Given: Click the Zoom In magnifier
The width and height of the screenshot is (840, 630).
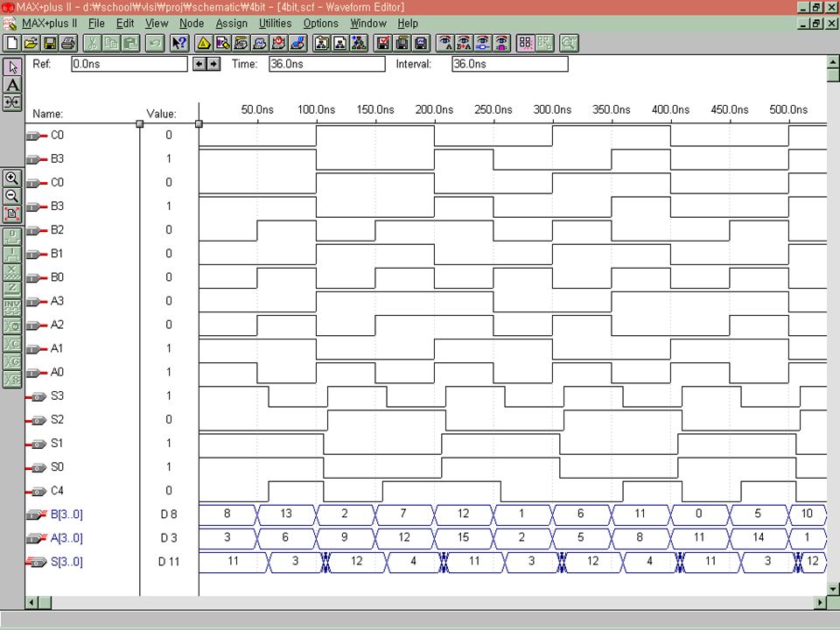Looking at the screenshot, I should pos(12,178).
